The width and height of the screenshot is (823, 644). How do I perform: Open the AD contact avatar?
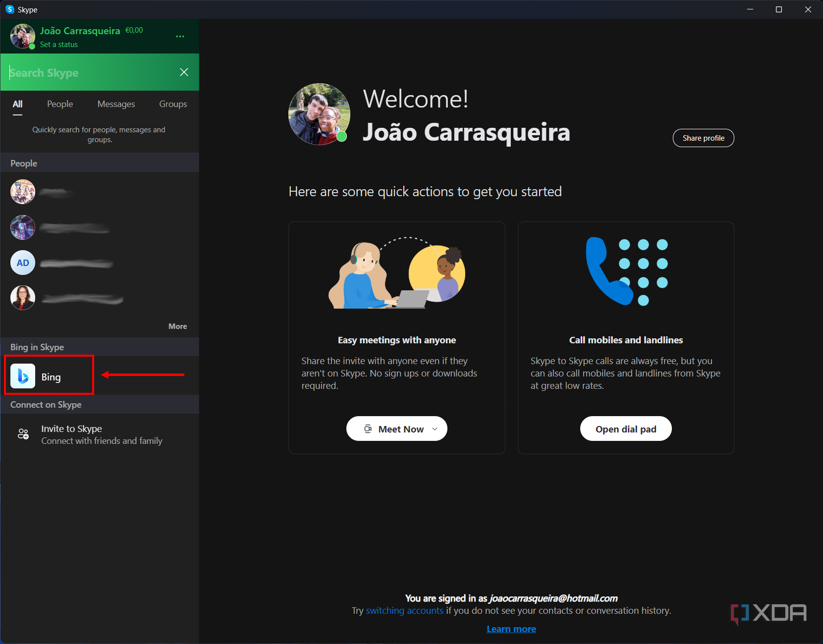tap(22, 263)
